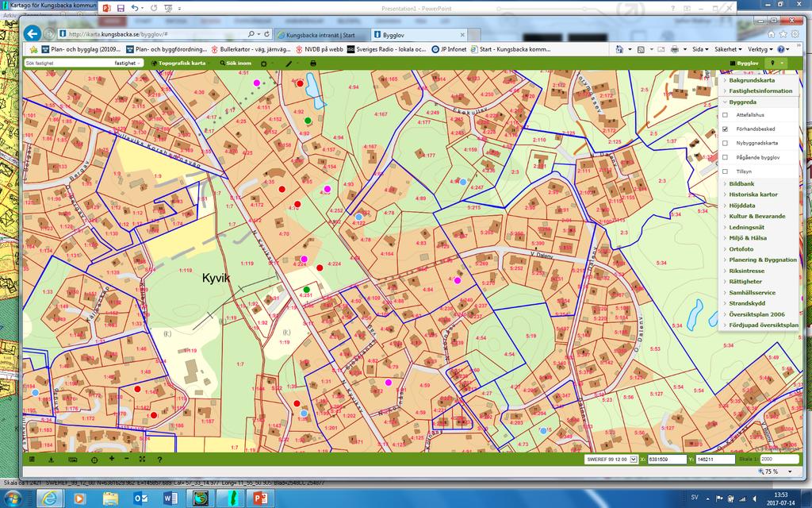The height and width of the screenshot is (508, 812).
Task: Open the Säkerhet menu
Action: tap(728, 49)
